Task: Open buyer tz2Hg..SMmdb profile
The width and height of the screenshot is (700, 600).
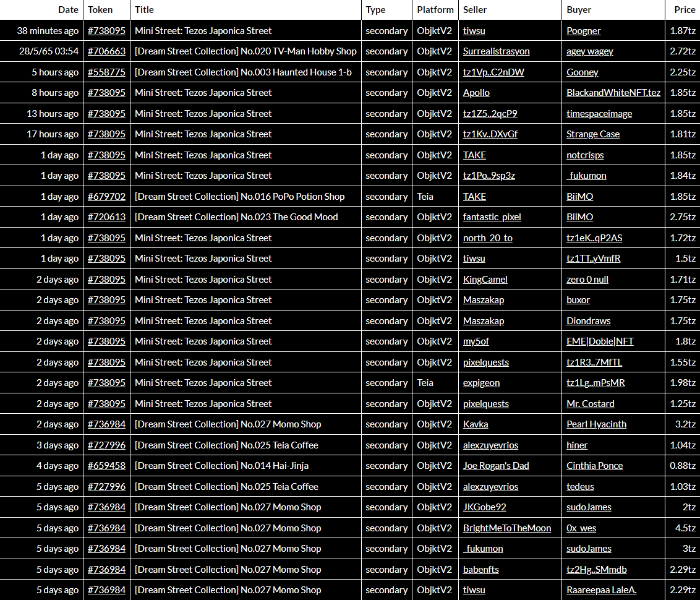Action: [x=597, y=569]
